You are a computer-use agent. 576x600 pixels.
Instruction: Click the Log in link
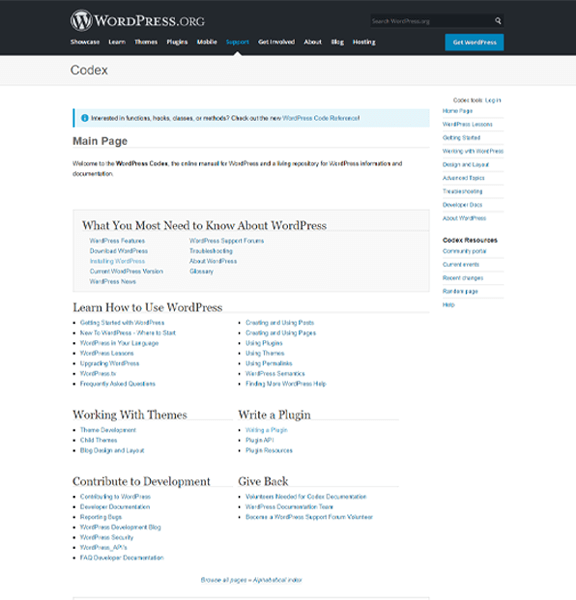pos(493,100)
